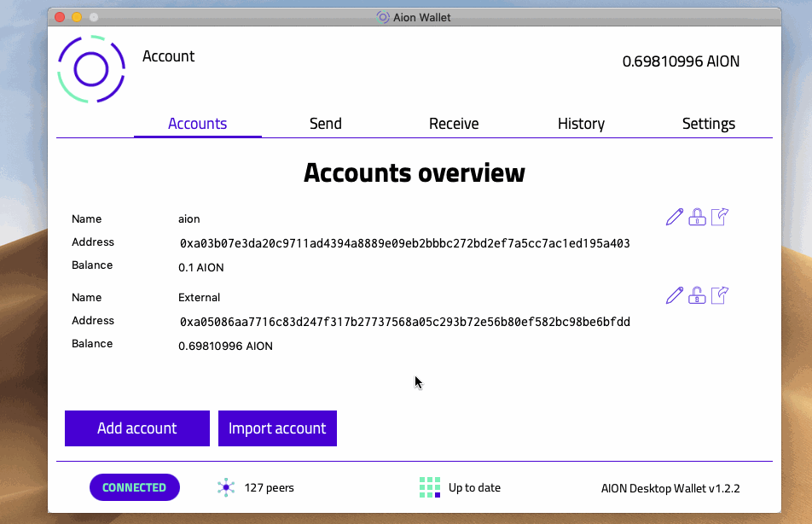The height and width of the screenshot is (524, 812).
Task: Click the External account balance value
Action: [x=225, y=346]
